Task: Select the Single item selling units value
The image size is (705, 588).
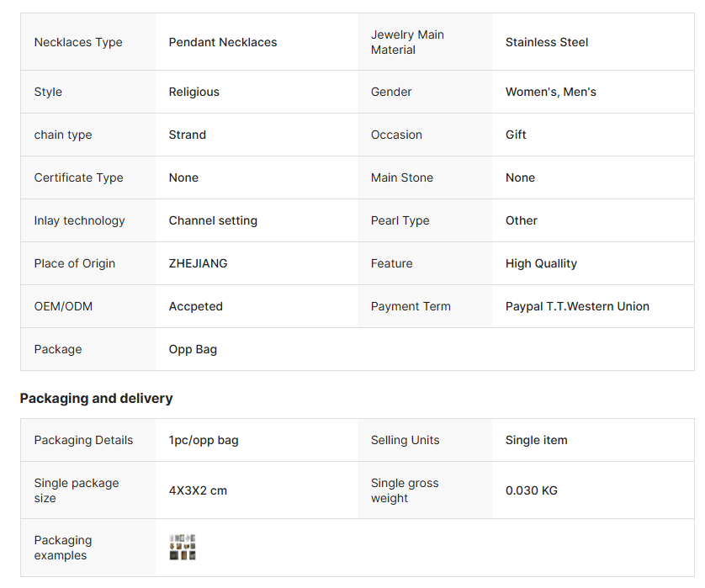Action: [537, 440]
